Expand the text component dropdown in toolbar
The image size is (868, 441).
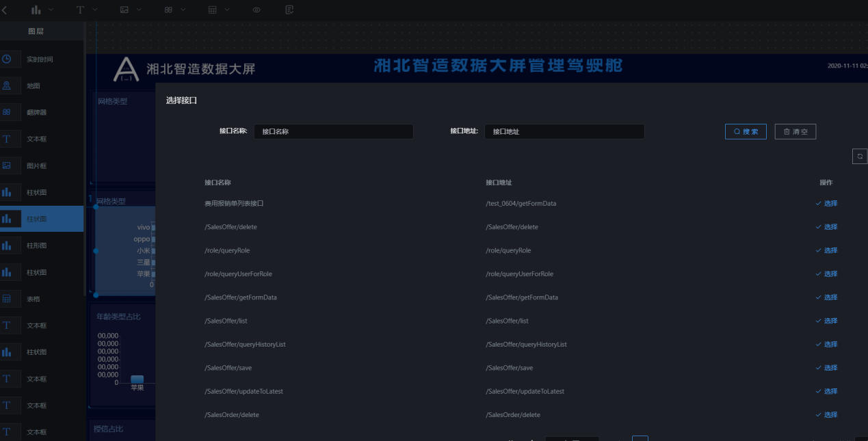click(86, 10)
